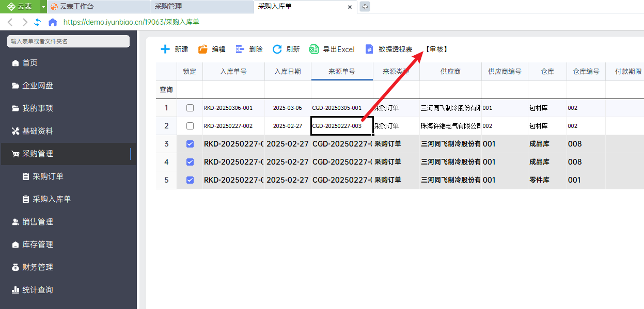This screenshot has height=309, width=644.
Task: Click the 新建 plus icon
Action: click(x=165, y=50)
